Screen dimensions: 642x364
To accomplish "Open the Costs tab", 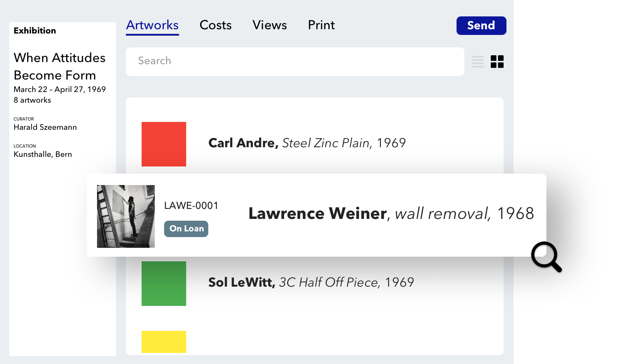I will click(x=215, y=25).
